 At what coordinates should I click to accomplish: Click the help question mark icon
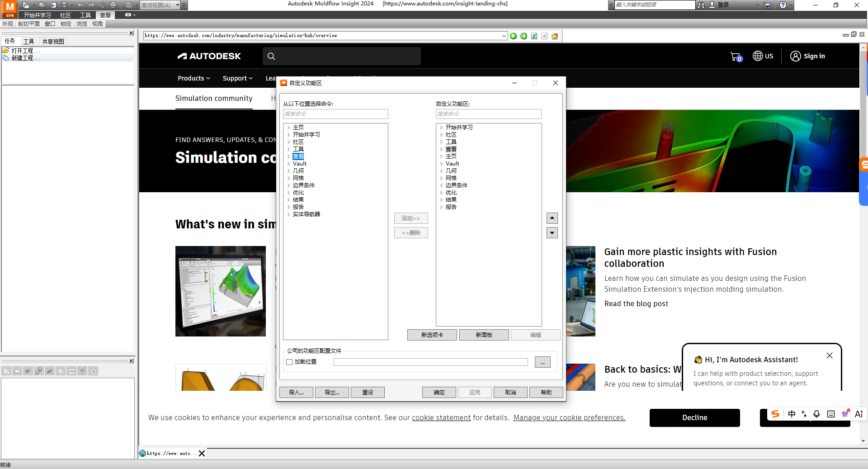(x=783, y=5)
